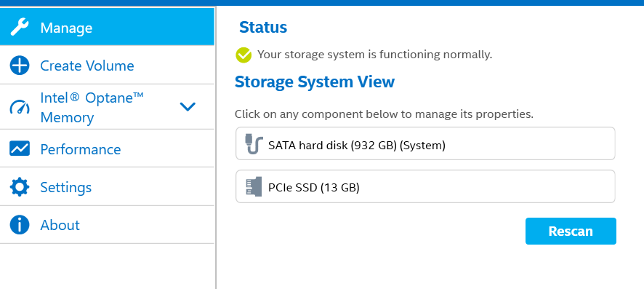
Task: Click the info circle About icon
Action: (20, 225)
